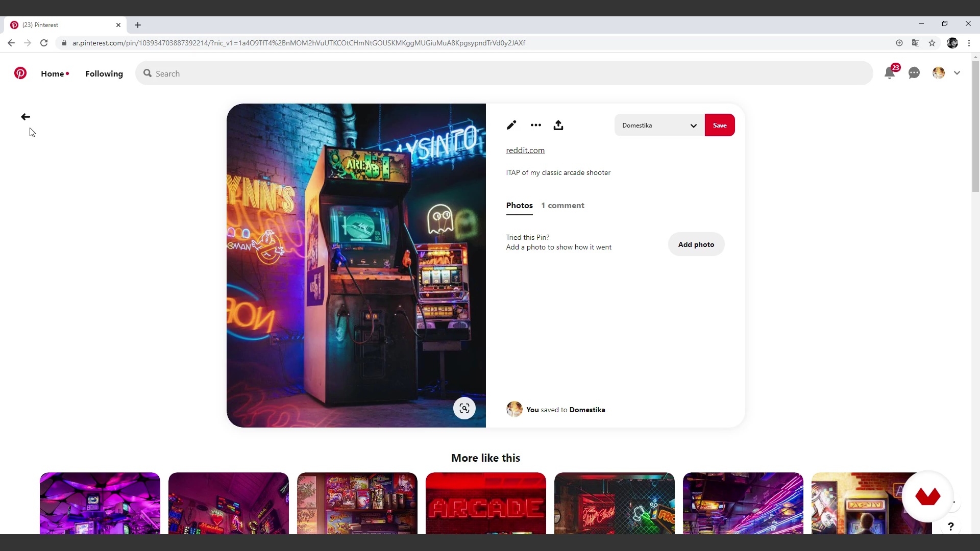Image resolution: width=980 pixels, height=551 pixels.
Task: Click the red Domestika floating badge
Action: 927,496
